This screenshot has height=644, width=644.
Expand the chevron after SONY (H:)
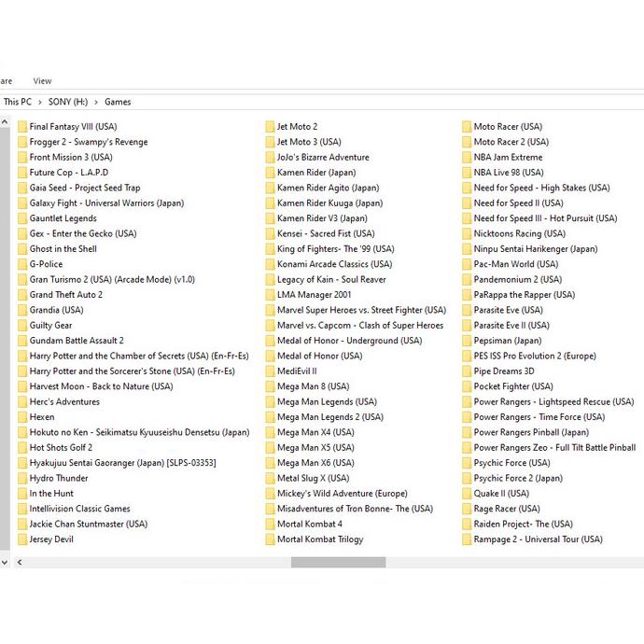point(96,103)
